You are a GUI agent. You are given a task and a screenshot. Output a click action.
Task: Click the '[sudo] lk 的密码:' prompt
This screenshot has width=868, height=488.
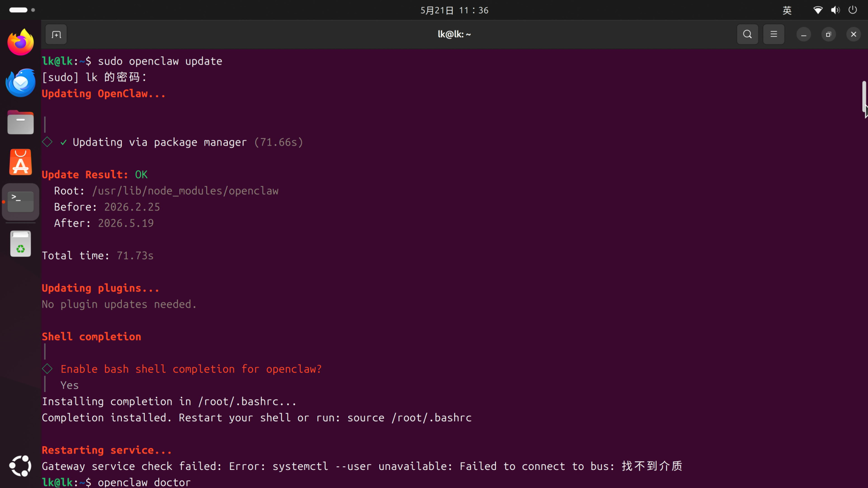coord(95,77)
